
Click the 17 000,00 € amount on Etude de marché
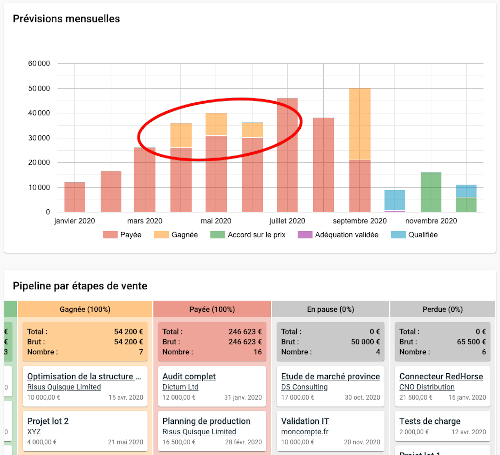(298, 398)
